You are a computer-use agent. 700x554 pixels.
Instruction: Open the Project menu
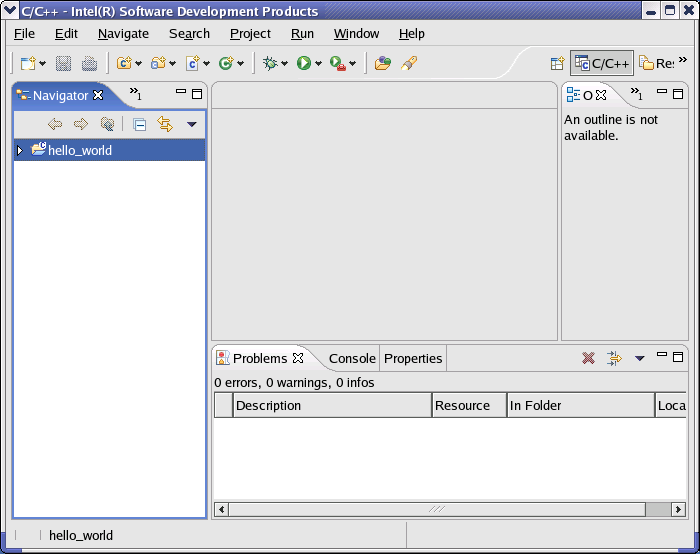pos(250,33)
